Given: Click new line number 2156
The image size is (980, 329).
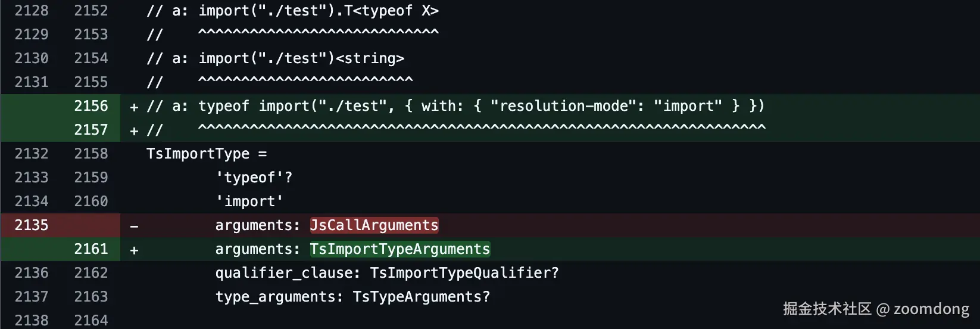Looking at the screenshot, I should pyautogui.click(x=91, y=106).
